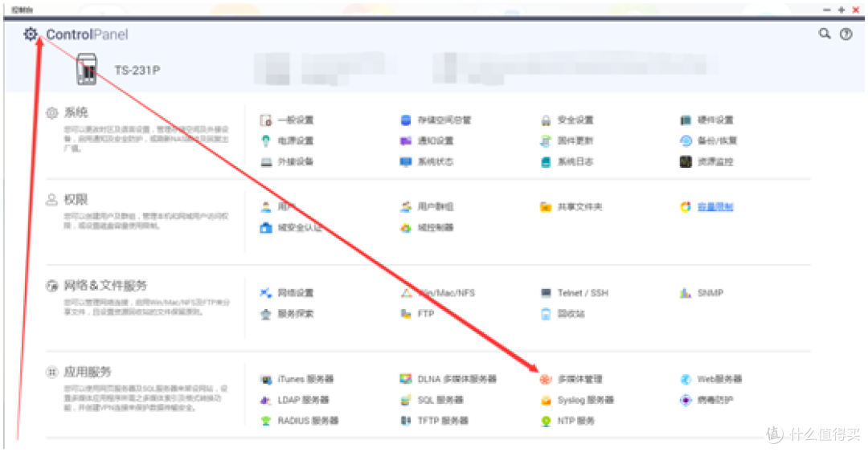
Task: Open 存储空间总管 storage manager
Action: click(443, 120)
